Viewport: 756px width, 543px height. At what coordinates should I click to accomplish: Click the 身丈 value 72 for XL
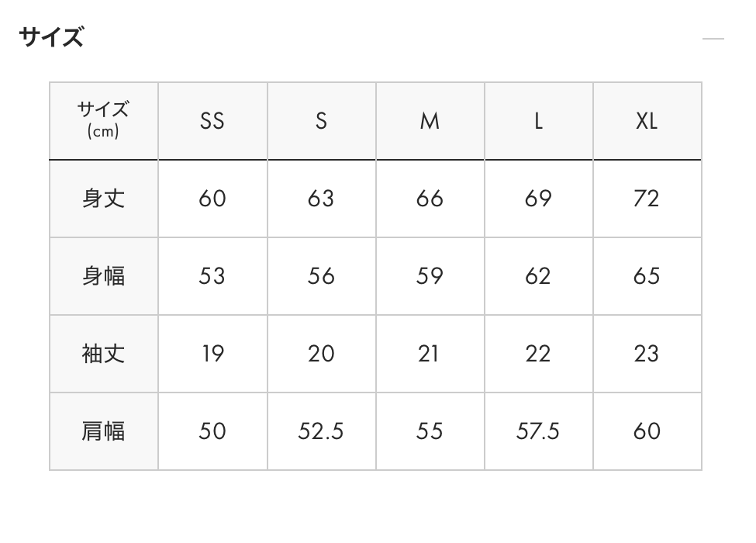[647, 199]
